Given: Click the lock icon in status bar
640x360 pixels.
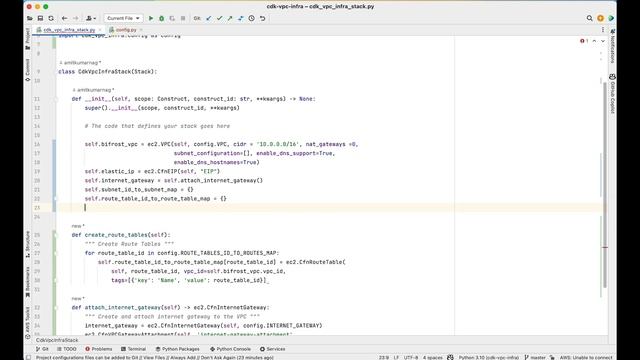Looking at the screenshot, I should 552,358.
